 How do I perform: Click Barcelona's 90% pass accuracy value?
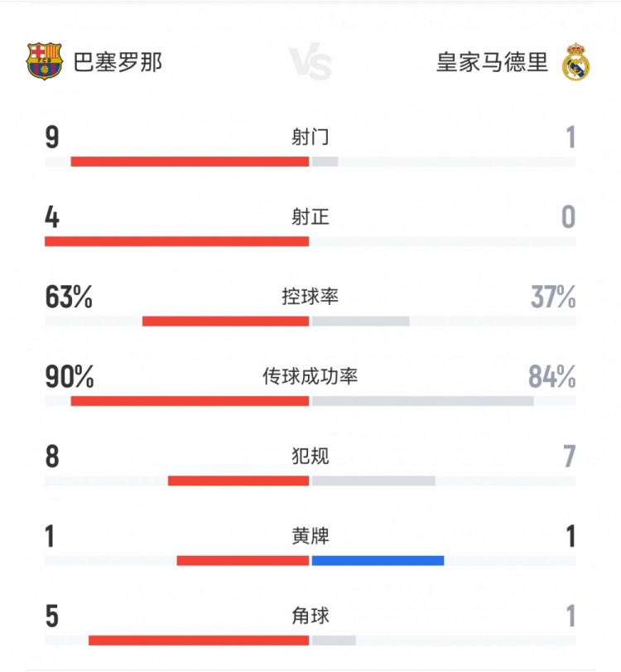point(70,376)
